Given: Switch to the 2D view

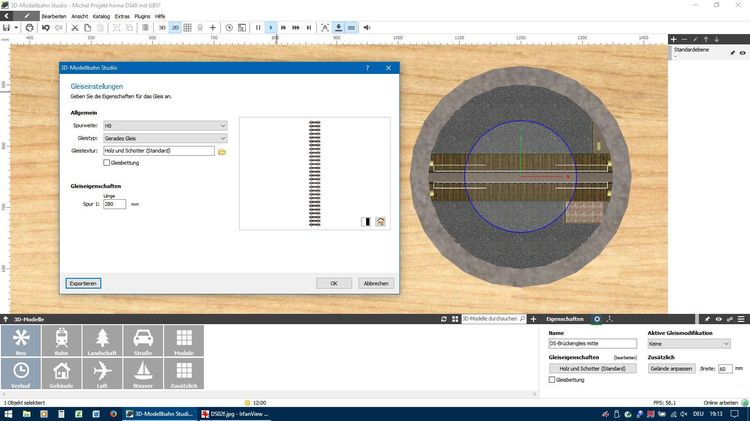Looking at the screenshot, I should (x=175, y=28).
